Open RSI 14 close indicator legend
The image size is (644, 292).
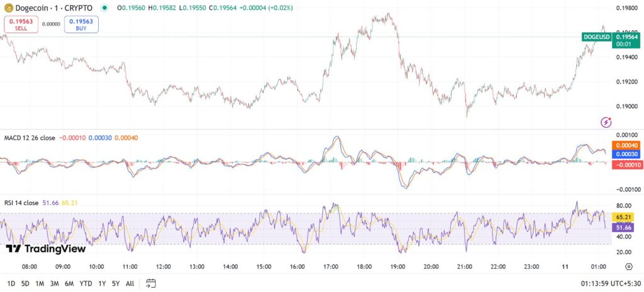coord(21,203)
